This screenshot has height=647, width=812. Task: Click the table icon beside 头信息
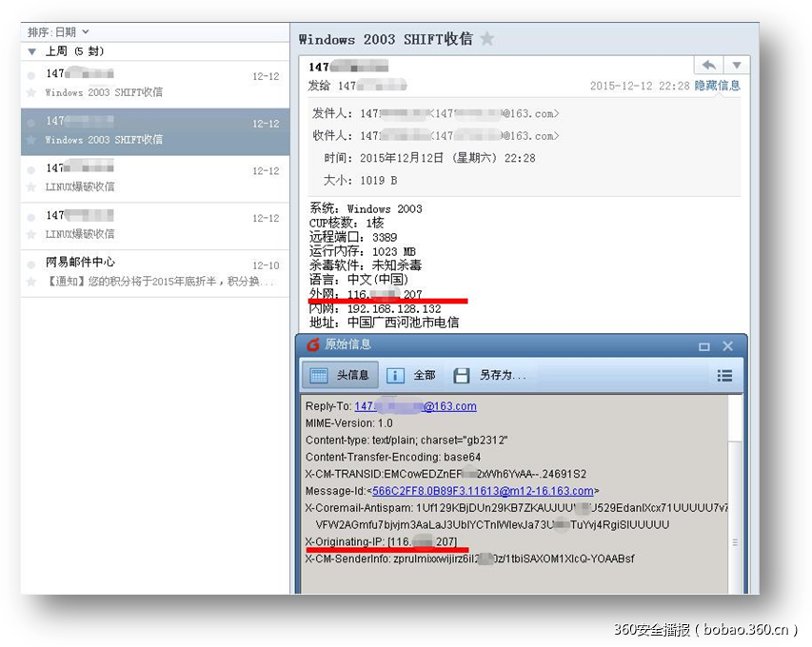click(319, 375)
